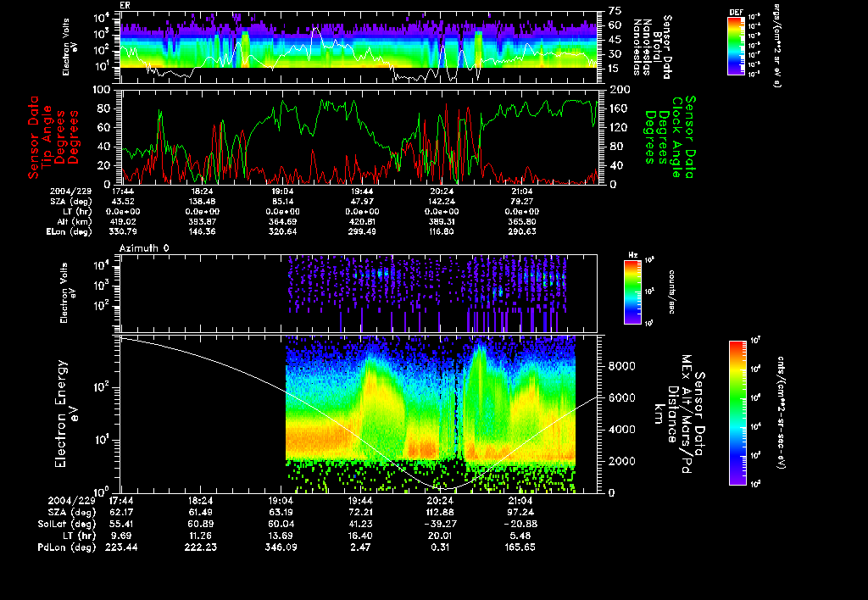868x600 pixels.
Task: Click the SolLat value 60.89
Action: [201, 524]
